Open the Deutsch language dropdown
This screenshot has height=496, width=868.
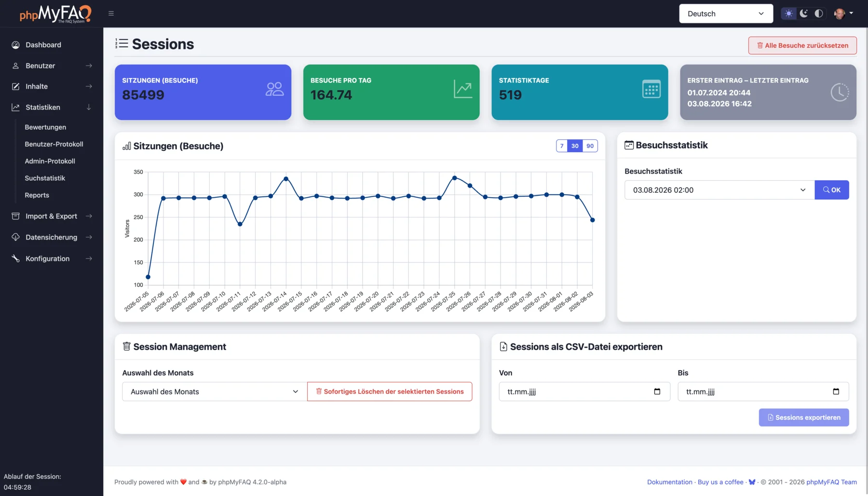(x=726, y=13)
